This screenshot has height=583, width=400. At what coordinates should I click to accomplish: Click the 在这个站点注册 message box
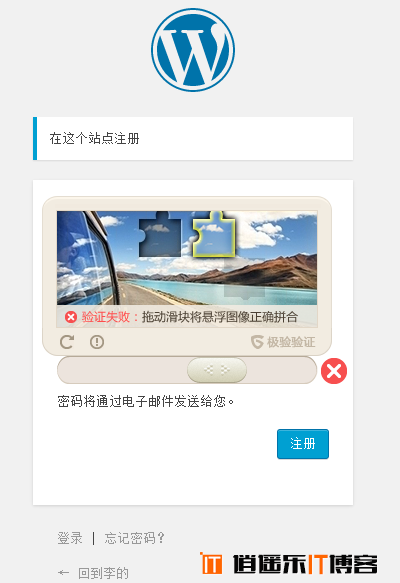pos(193,138)
